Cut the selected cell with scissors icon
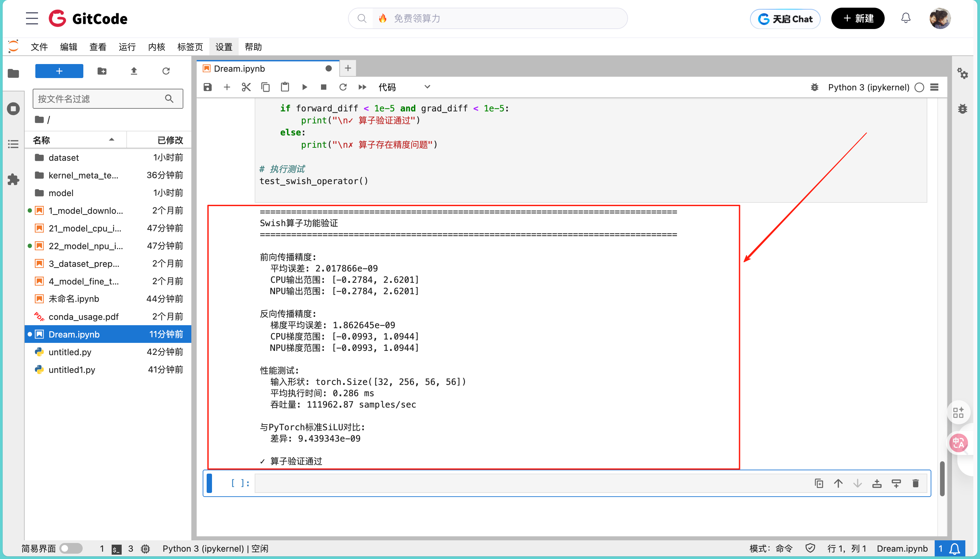Screen dimensions: 980x559 246,87
